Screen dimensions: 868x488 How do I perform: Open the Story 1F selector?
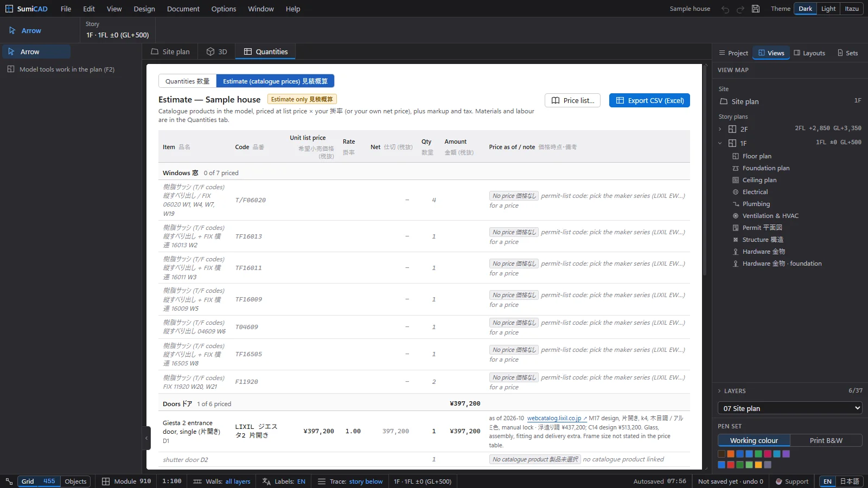(x=118, y=35)
